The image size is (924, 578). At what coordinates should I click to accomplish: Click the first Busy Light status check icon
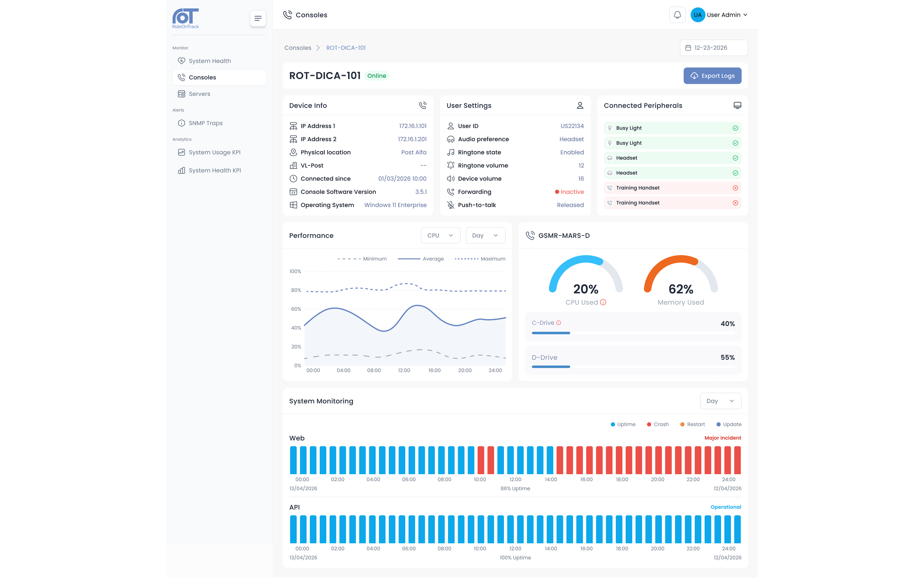point(735,128)
